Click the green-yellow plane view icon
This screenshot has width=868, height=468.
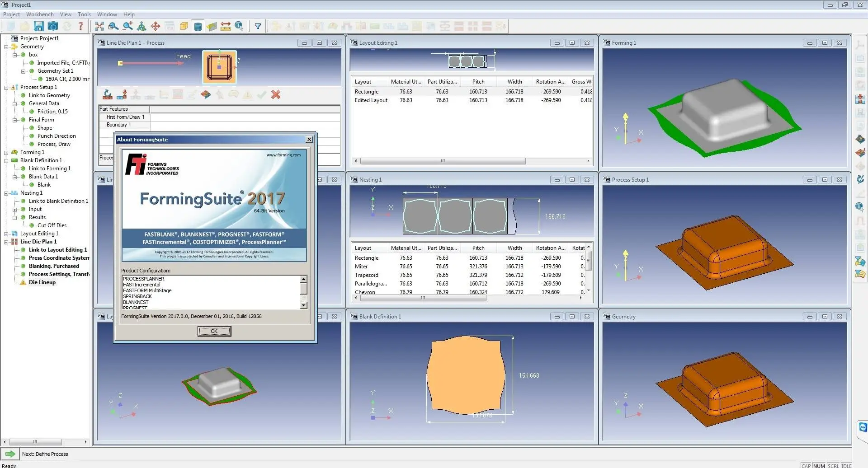click(212, 26)
